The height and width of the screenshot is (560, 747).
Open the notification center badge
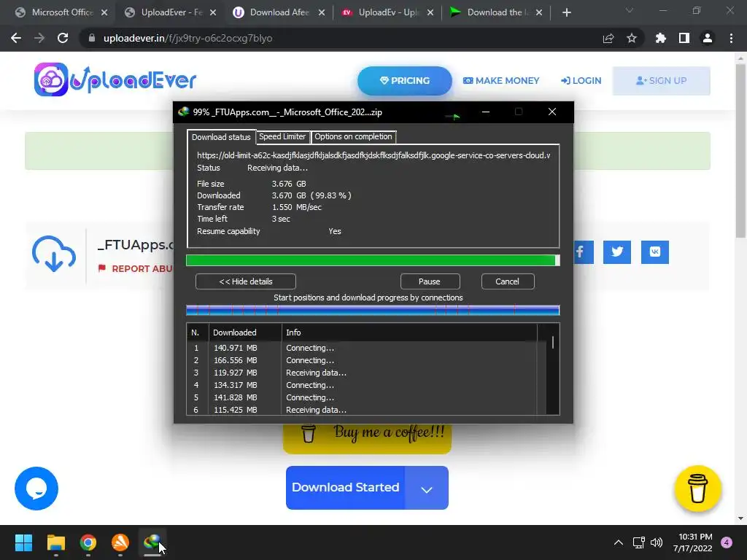726,542
